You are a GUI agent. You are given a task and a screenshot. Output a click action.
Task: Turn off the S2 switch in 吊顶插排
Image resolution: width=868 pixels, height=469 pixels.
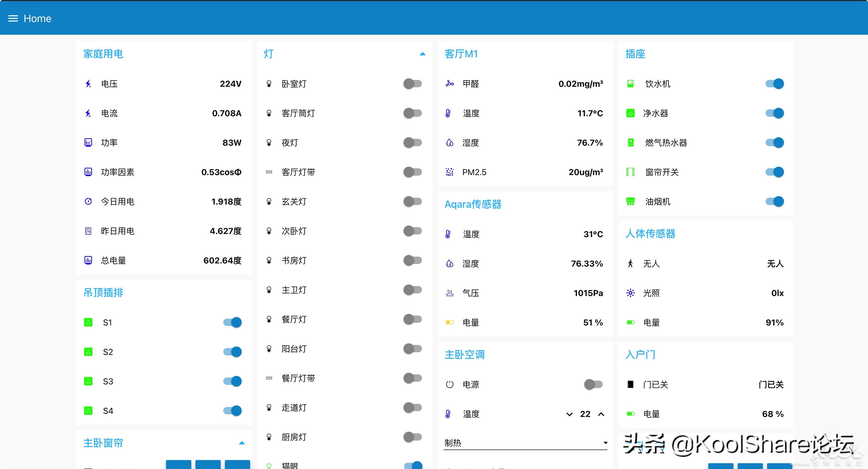point(232,352)
